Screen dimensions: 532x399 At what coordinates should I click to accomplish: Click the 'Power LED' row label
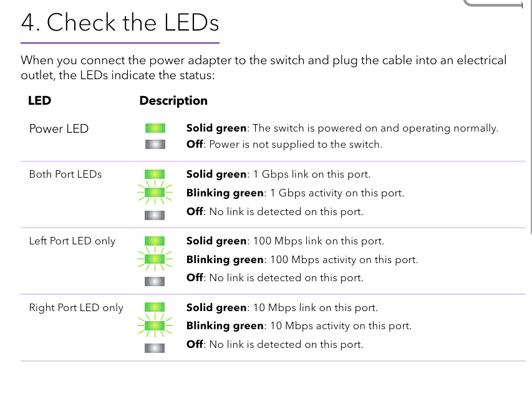[59, 128]
